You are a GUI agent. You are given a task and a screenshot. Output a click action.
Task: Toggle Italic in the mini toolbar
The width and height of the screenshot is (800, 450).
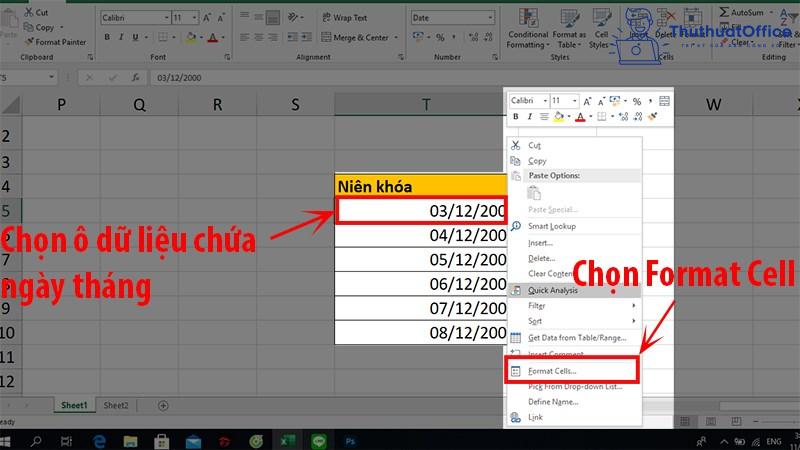point(530,117)
